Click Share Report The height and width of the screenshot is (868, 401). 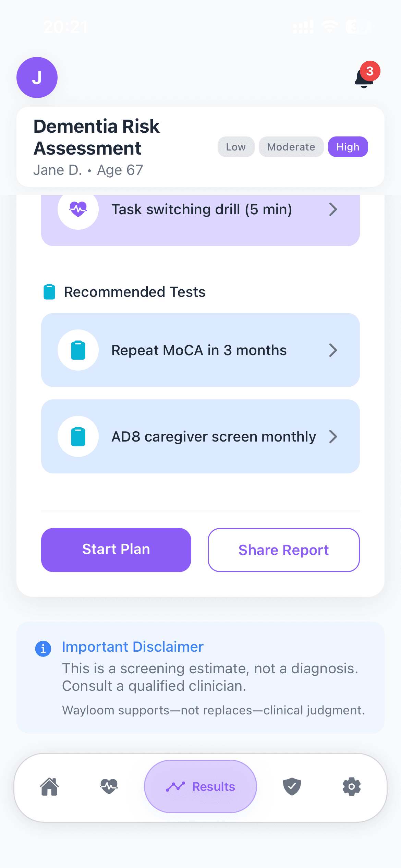point(283,550)
